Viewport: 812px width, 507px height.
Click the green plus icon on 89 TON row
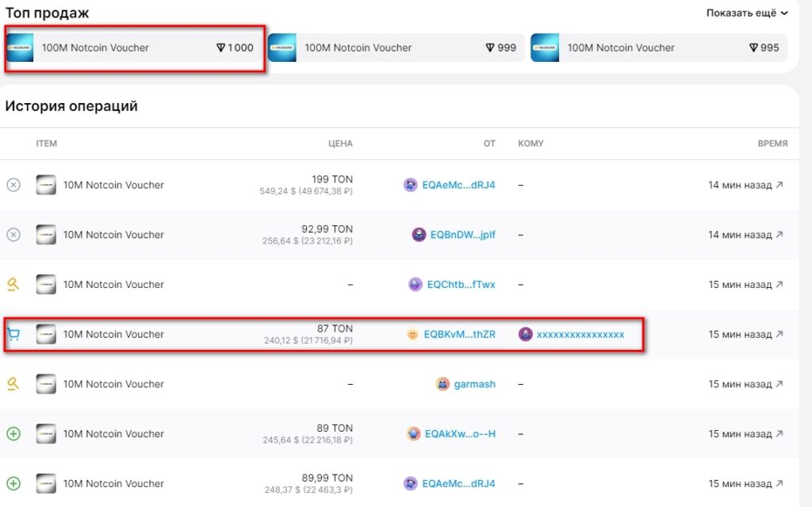[x=13, y=434]
